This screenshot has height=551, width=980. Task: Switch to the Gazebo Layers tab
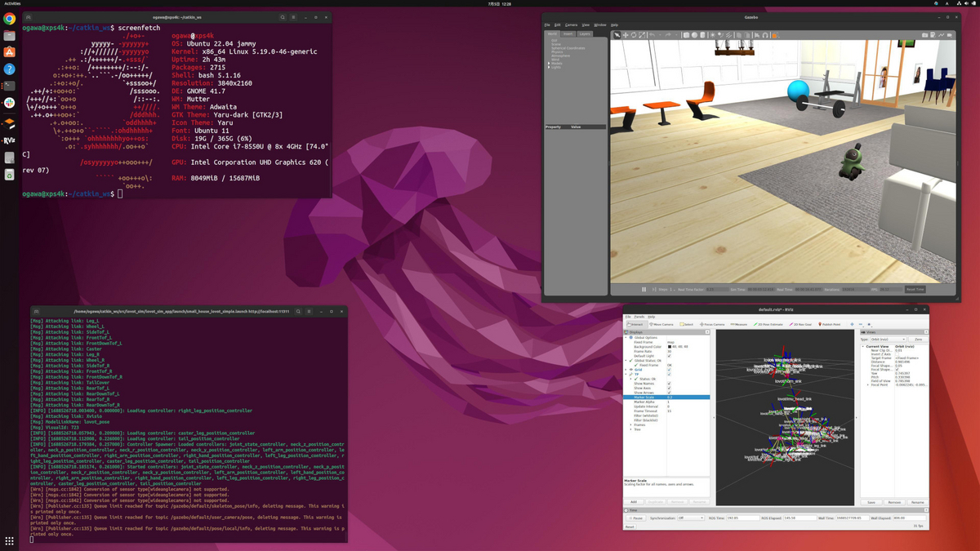pos(585,34)
